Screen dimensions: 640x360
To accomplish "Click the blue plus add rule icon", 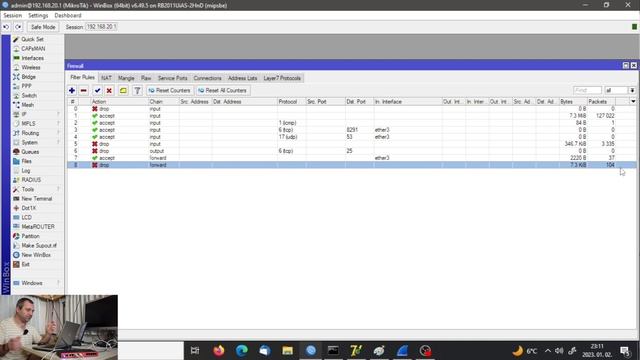I will [x=72, y=90].
